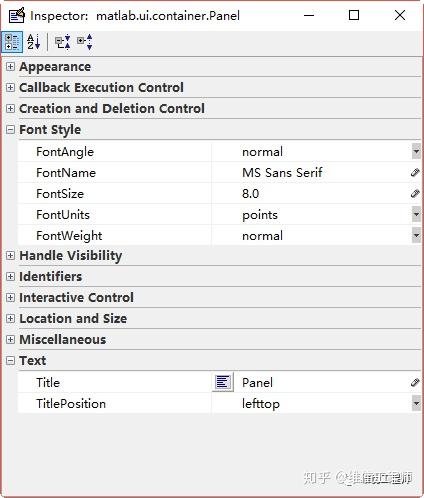Open the multiline Title text editor icon
This screenshot has width=424, height=498.
pos(223,382)
